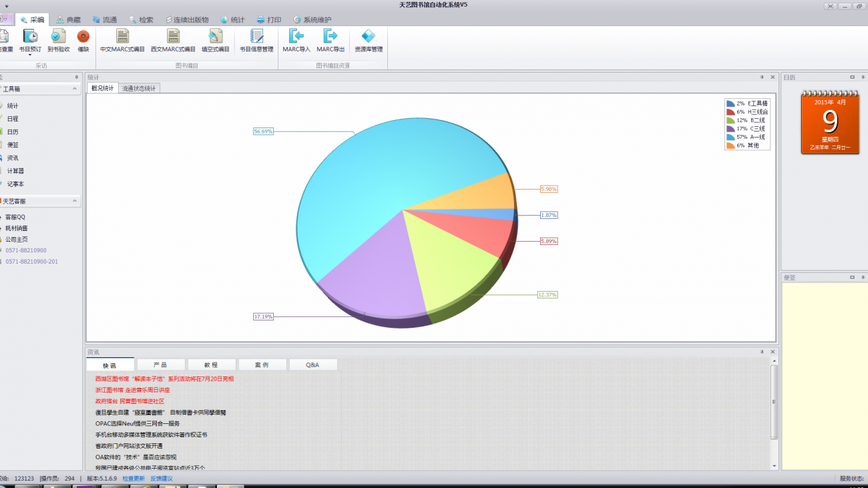The height and width of the screenshot is (488, 868).
Task: Collapse the 工具箱 sidebar section
Action: (x=75, y=89)
